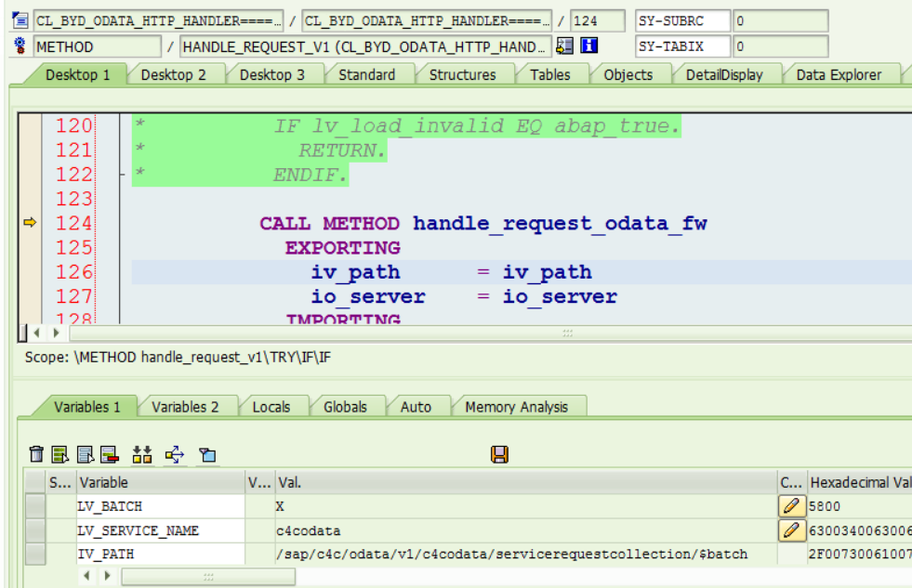Select the IV_PATH row selector
Image resolution: width=912 pixels, height=588 pixels.
click(x=35, y=554)
